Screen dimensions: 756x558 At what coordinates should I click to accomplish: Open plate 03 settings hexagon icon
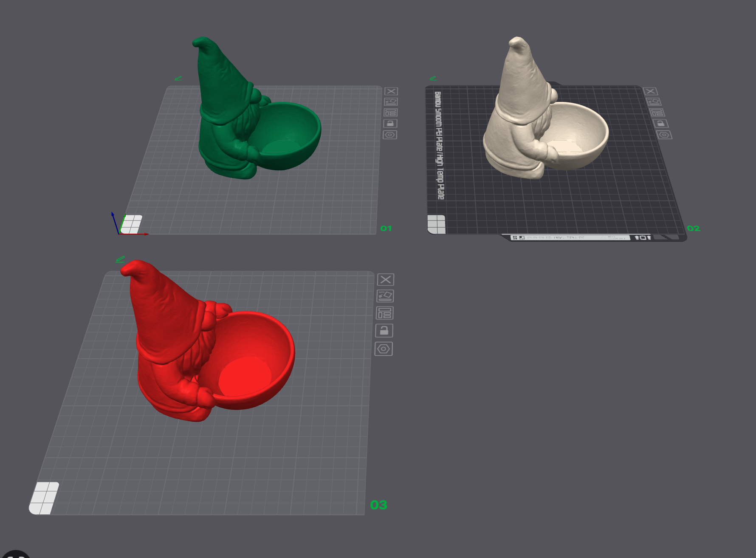tap(384, 349)
